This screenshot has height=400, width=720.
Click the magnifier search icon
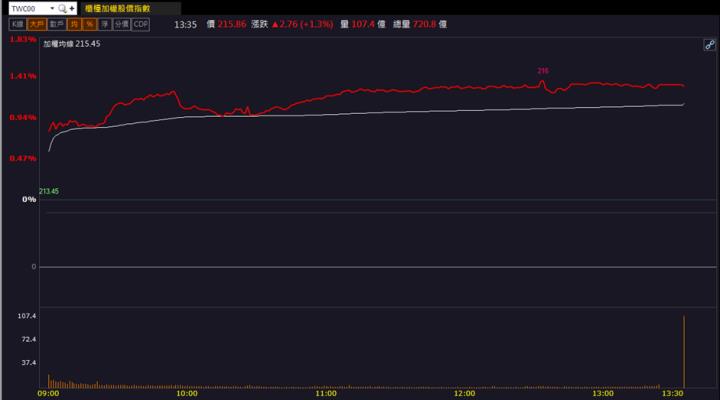pos(62,8)
